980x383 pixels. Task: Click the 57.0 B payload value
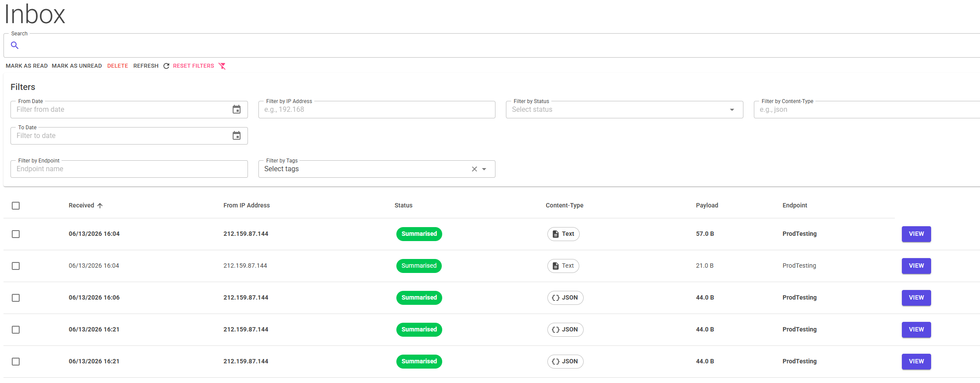[705, 234]
